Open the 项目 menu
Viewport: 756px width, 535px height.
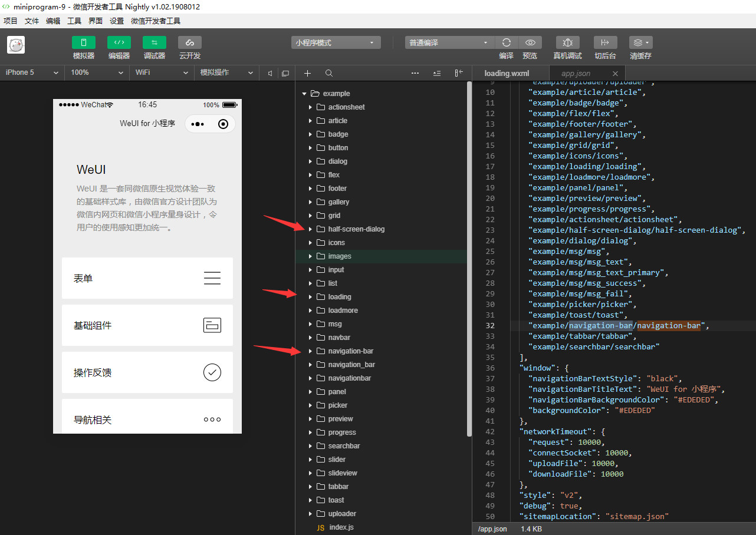(11, 21)
